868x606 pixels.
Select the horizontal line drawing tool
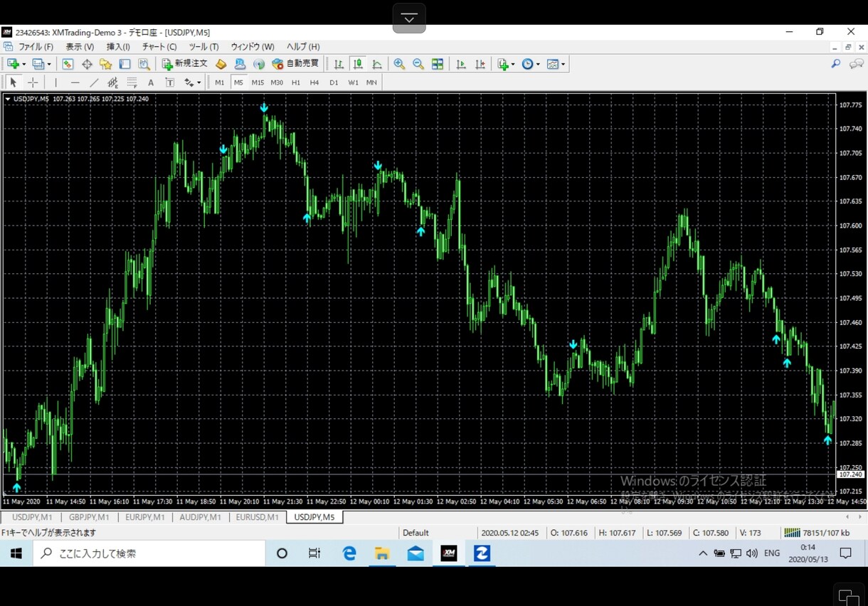click(75, 83)
